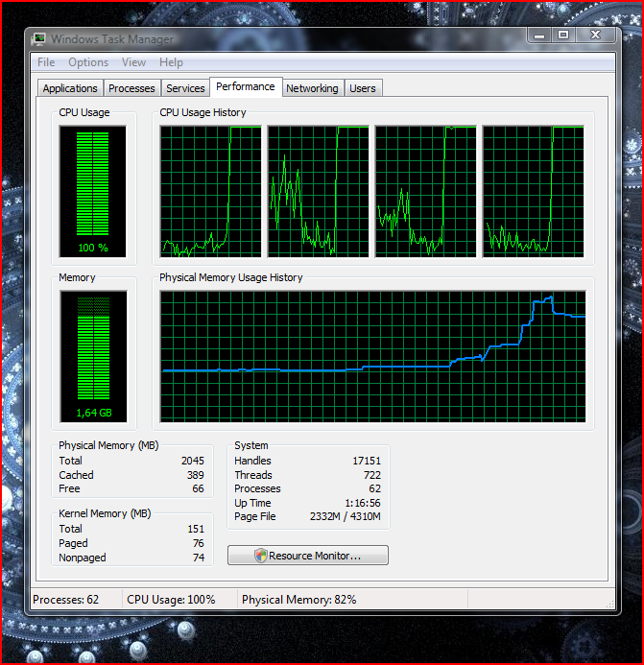This screenshot has height=665, width=644.
Task: Switch to the Processes tab
Action: coord(131,88)
